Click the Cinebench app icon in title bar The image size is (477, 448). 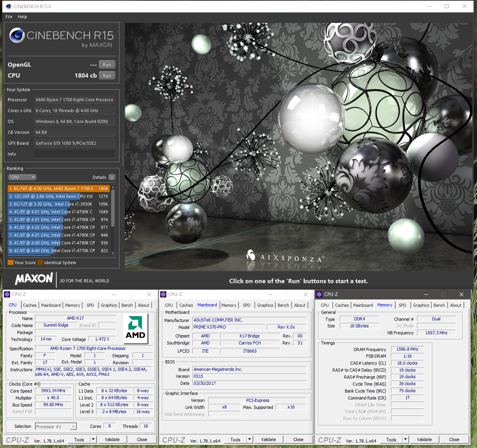pyautogui.click(x=9, y=6)
